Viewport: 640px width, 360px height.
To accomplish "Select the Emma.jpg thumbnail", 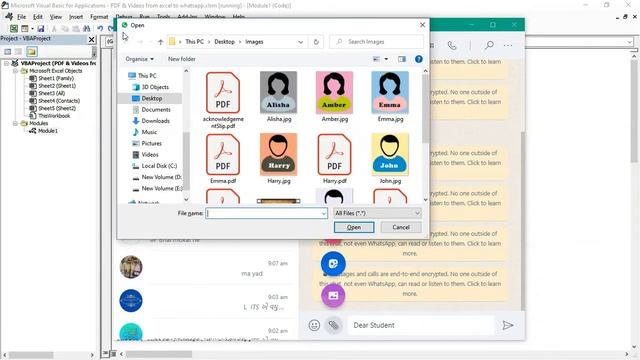I will pyautogui.click(x=390, y=93).
